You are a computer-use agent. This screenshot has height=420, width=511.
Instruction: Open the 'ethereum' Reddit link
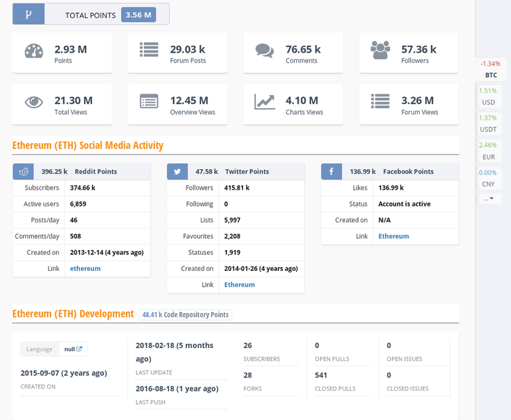point(85,268)
